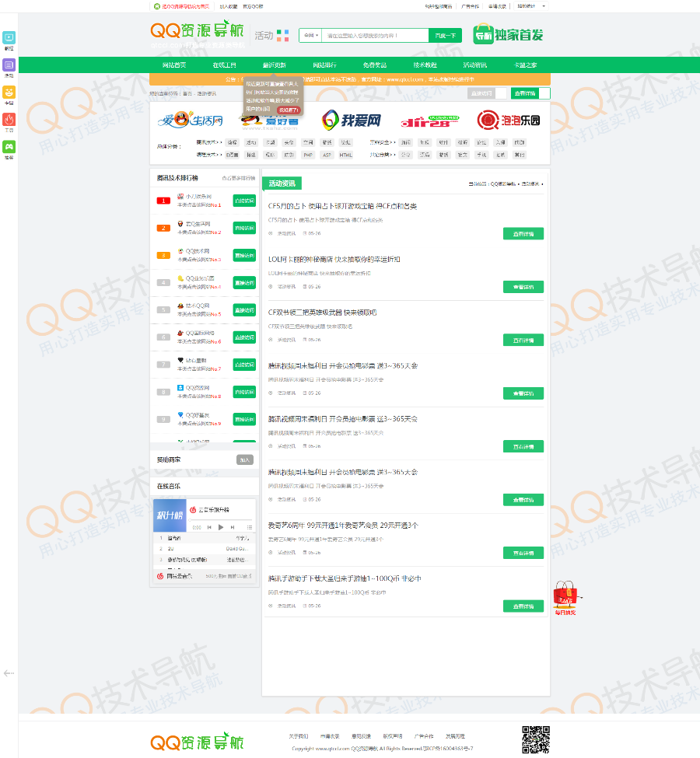Click the 百度一下 search button
This screenshot has width=700, height=758.
(x=445, y=35)
